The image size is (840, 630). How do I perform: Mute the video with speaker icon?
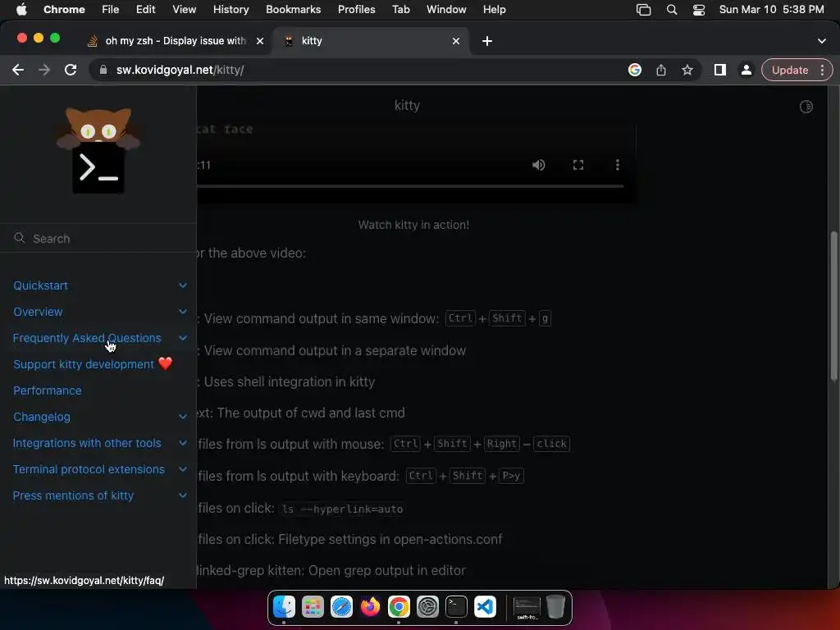point(538,164)
